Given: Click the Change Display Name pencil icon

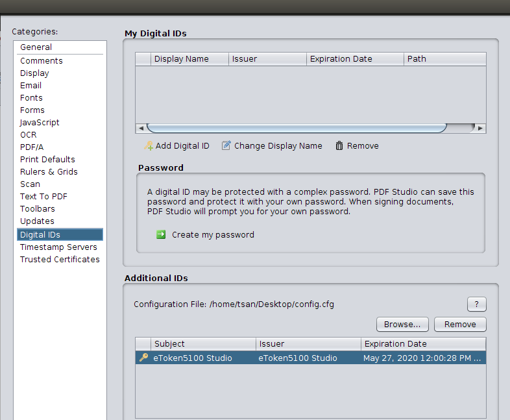Looking at the screenshot, I should point(226,145).
